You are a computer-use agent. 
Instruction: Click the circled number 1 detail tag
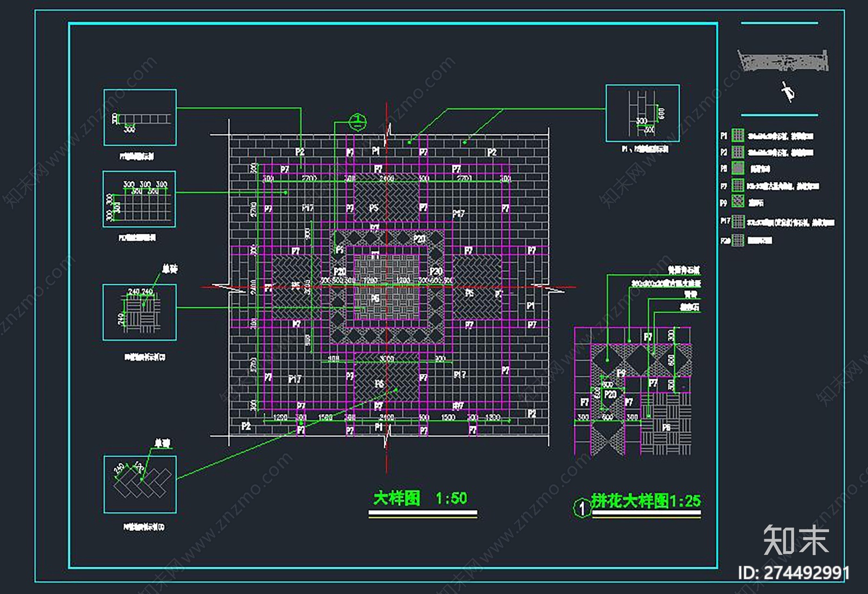[x=582, y=508]
